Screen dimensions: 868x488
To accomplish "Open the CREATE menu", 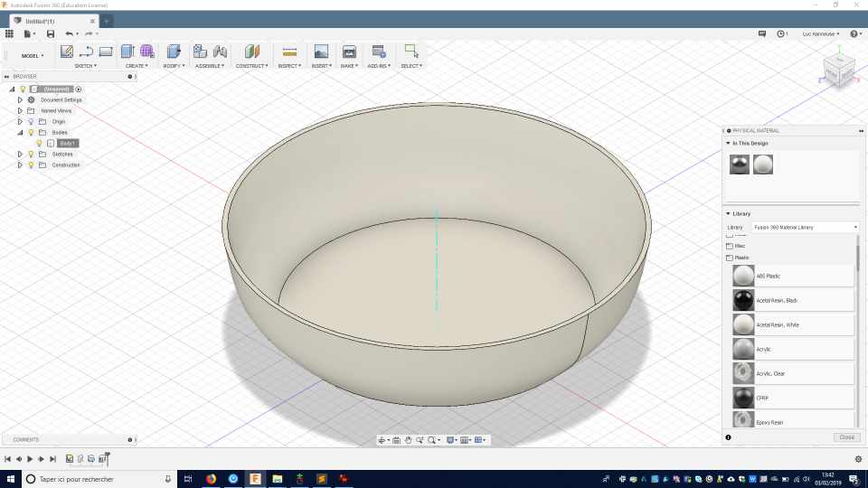I will tap(137, 66).
